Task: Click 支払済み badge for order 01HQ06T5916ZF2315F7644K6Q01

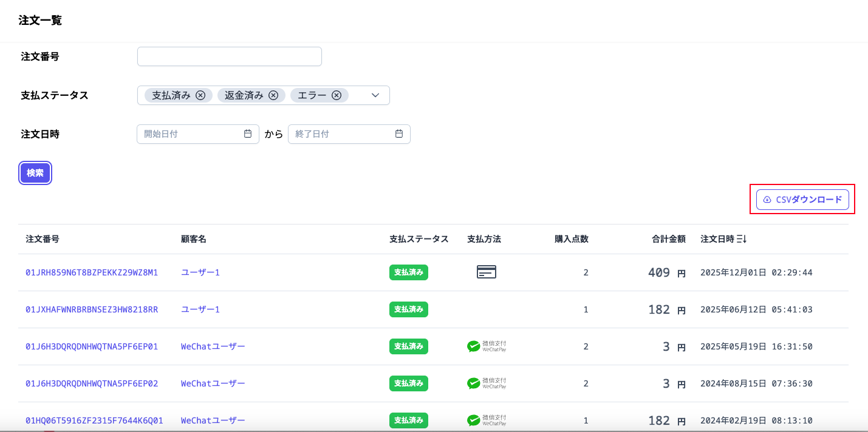Action: [409, 420]
